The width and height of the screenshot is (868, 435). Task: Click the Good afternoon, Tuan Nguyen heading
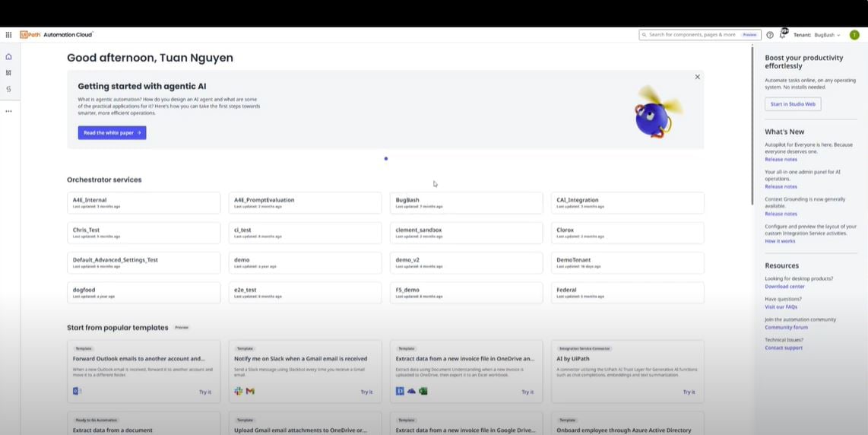150,58
